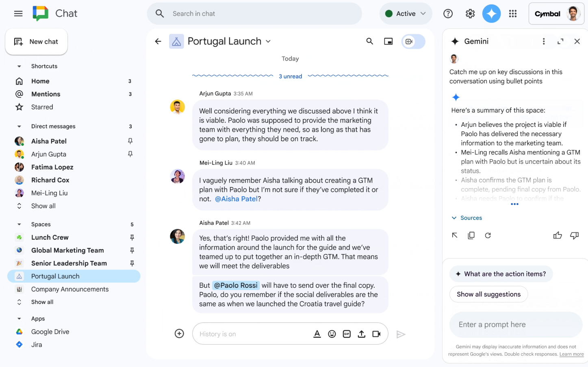The width and height of the screenshot is (588, 367).
Task: Expand the truncated Gemini summary dots
Action: pos(515,204)
